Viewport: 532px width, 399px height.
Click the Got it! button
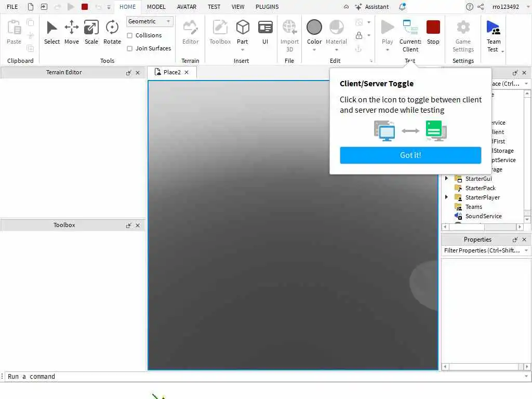(410, 155)
